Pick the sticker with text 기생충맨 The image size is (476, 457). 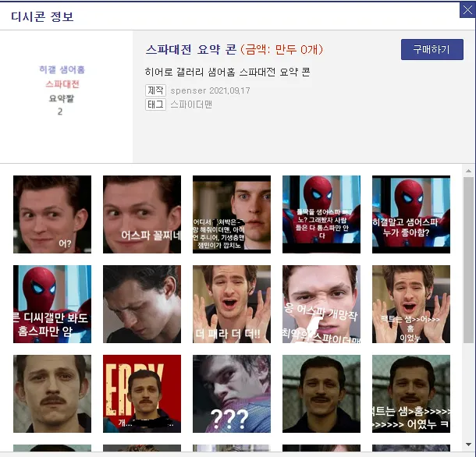click(232, 214)
